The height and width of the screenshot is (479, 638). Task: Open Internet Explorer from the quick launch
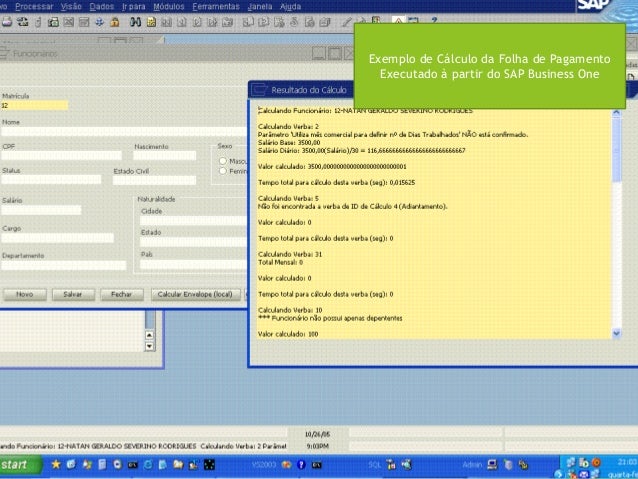click(x=148, y=464)
